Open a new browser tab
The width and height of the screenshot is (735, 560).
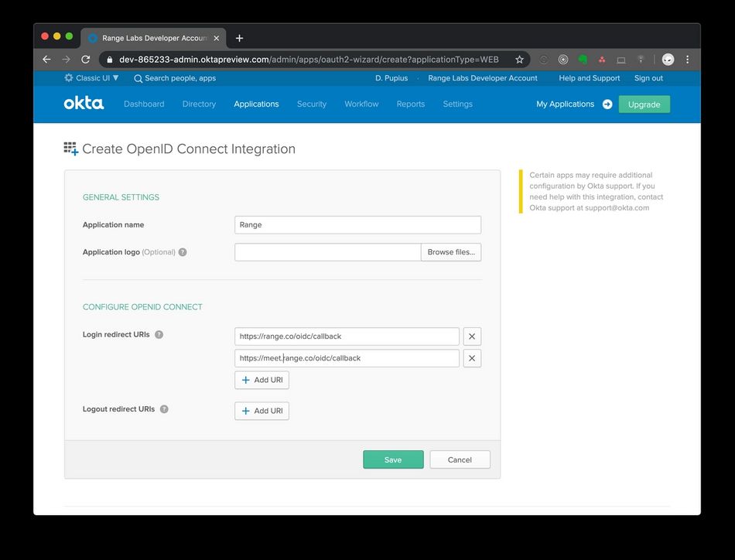click(x=239, y=38)
